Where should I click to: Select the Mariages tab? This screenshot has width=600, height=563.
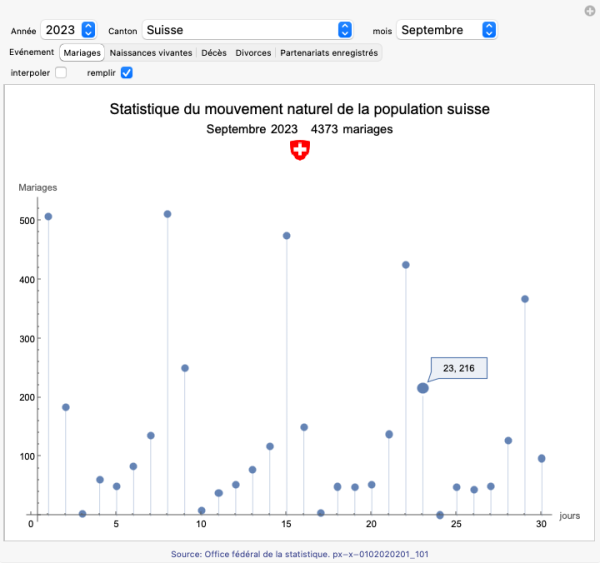(x=82, y=52)
